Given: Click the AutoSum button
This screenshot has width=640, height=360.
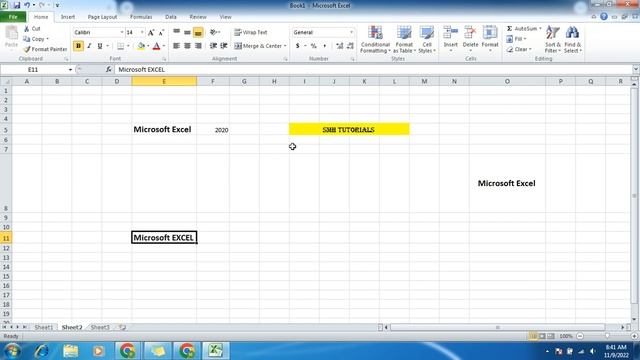Looking at the screenshot, I should point(524,29).
